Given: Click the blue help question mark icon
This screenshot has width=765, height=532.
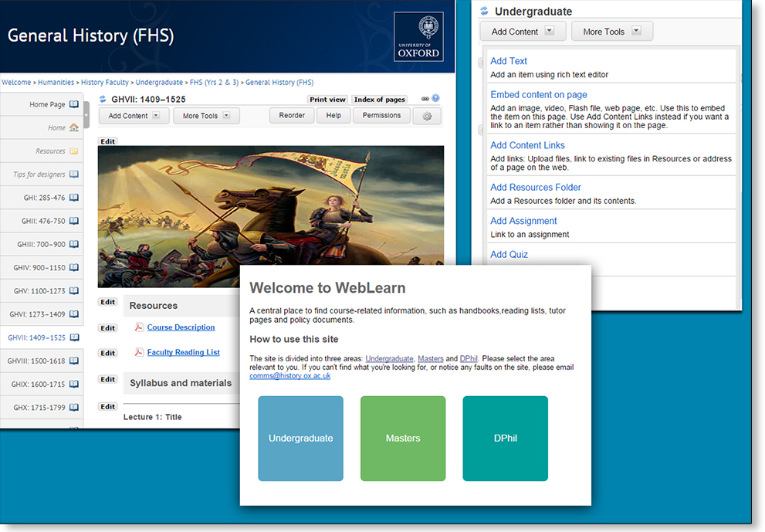Looking at the screenshot, I should pyautogui.click(x=435, y=99).
